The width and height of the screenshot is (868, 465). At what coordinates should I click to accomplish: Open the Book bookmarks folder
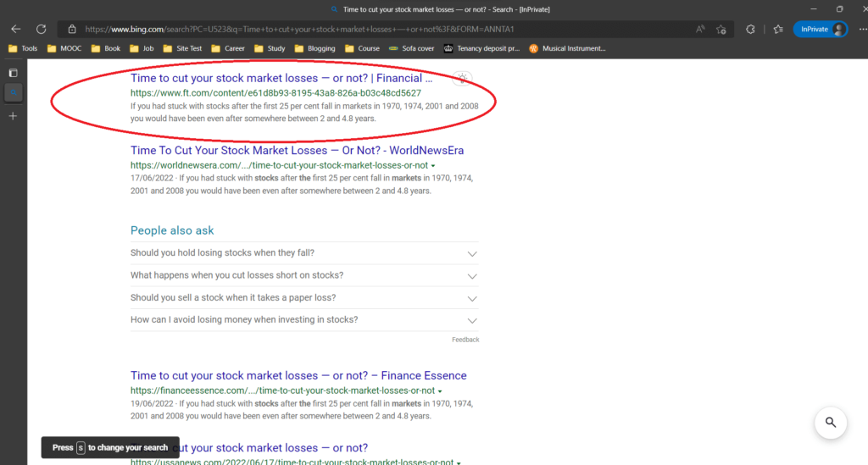point(105,48)
